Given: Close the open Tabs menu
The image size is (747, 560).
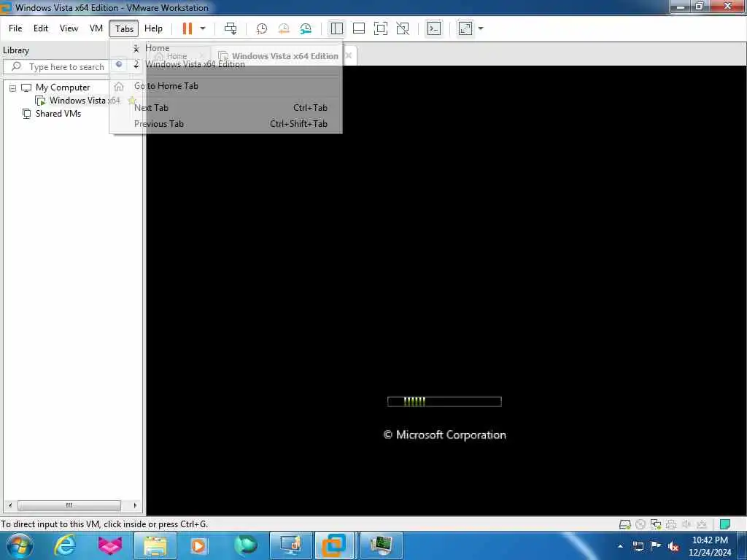Looking at the screenshot, I should tap(124, 28).
